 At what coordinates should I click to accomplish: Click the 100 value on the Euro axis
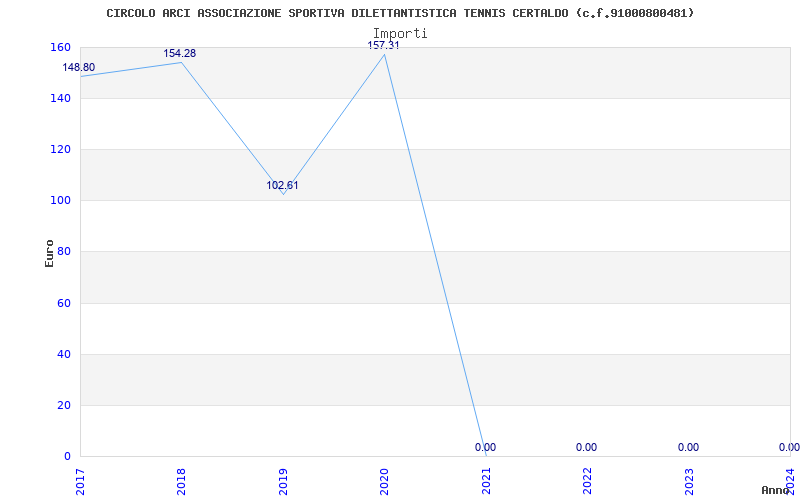click(60, 201)
